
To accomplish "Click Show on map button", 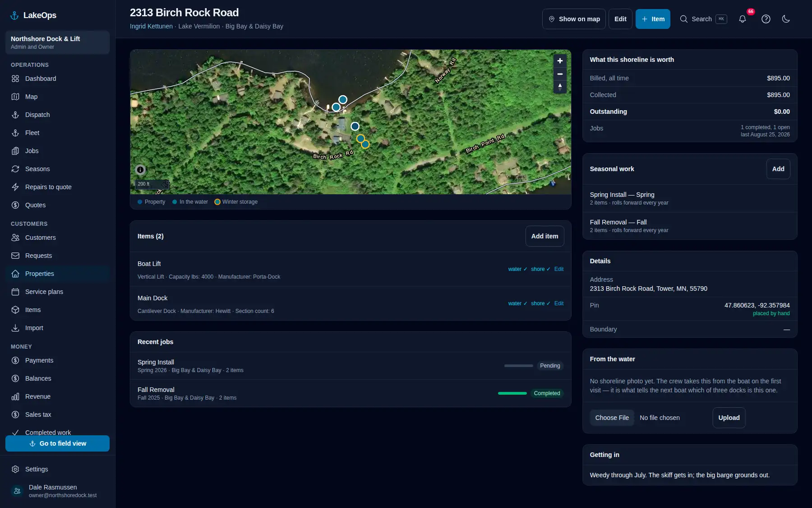I will (574, 19).
